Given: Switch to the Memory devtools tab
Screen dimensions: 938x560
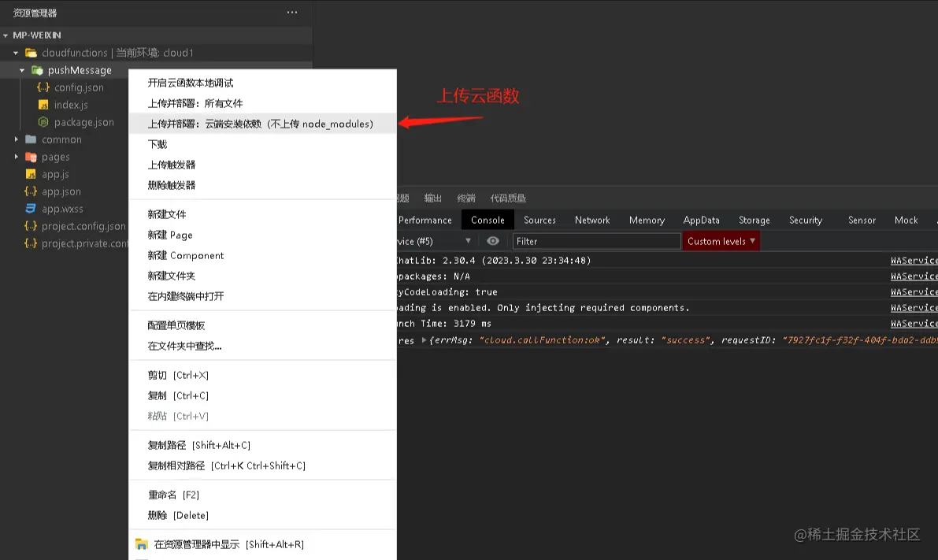Looking at the screenshot, I should tap(647, 221).
